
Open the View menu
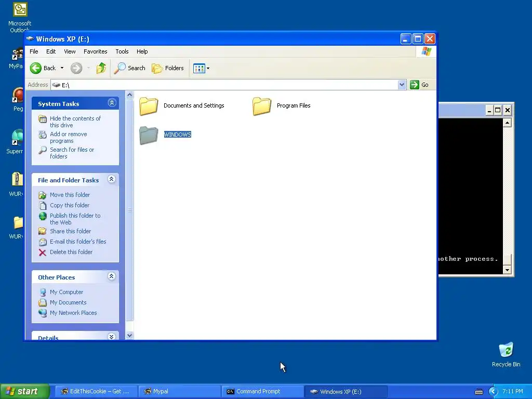70,51
